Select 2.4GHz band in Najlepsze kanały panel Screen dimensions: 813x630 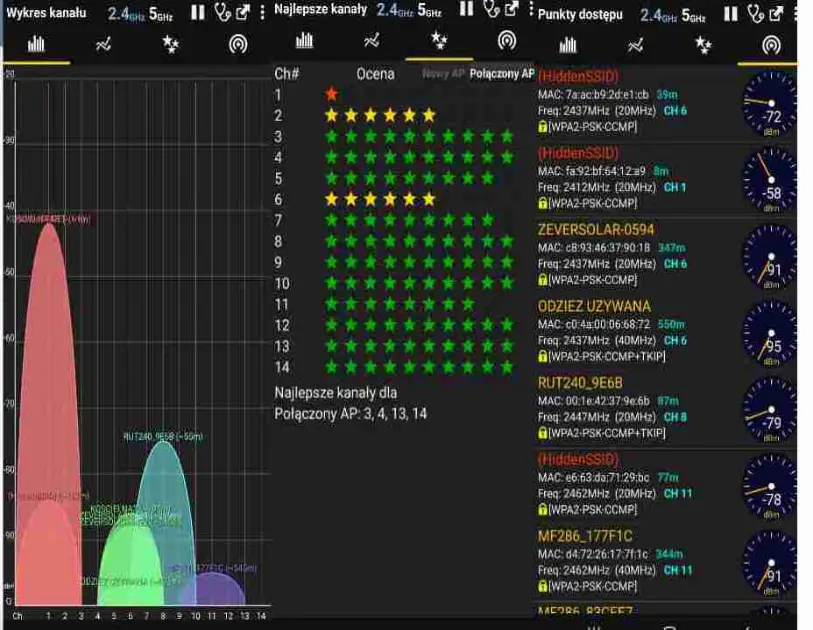click(x=393, y=10)
